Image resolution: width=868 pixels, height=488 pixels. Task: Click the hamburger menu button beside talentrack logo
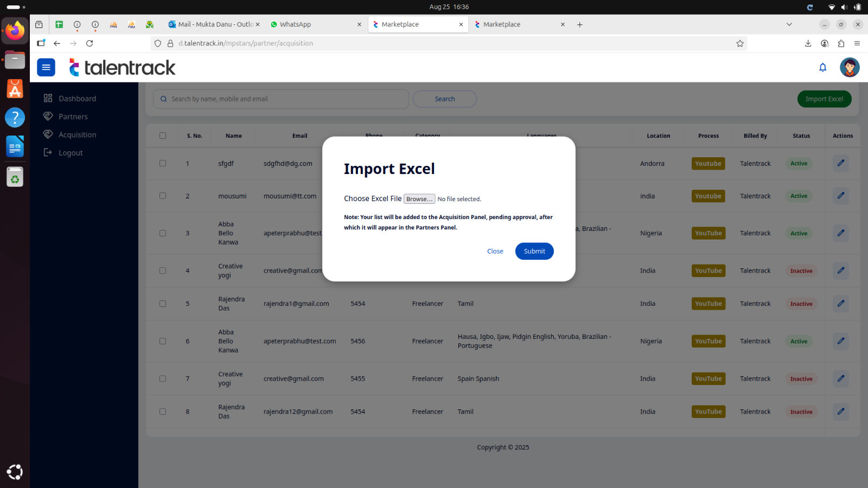[x=46, y=67]
